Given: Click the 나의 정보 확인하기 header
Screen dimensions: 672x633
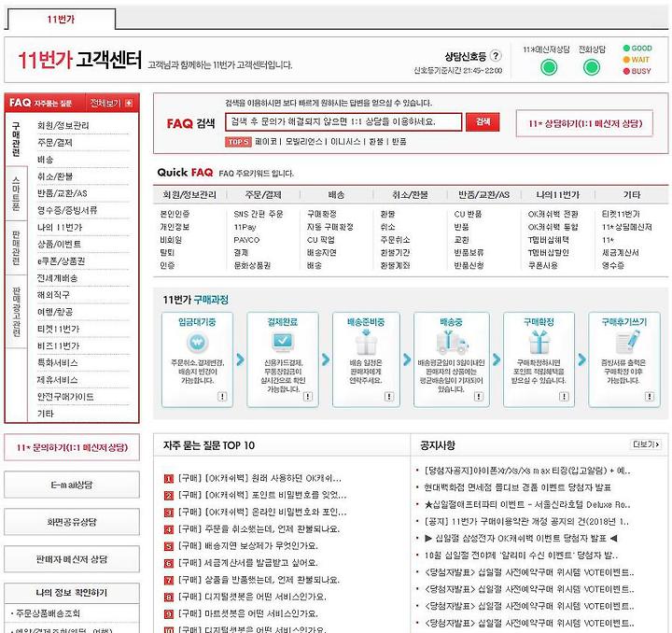Looking at the screenshot, I should coord(72,593).
